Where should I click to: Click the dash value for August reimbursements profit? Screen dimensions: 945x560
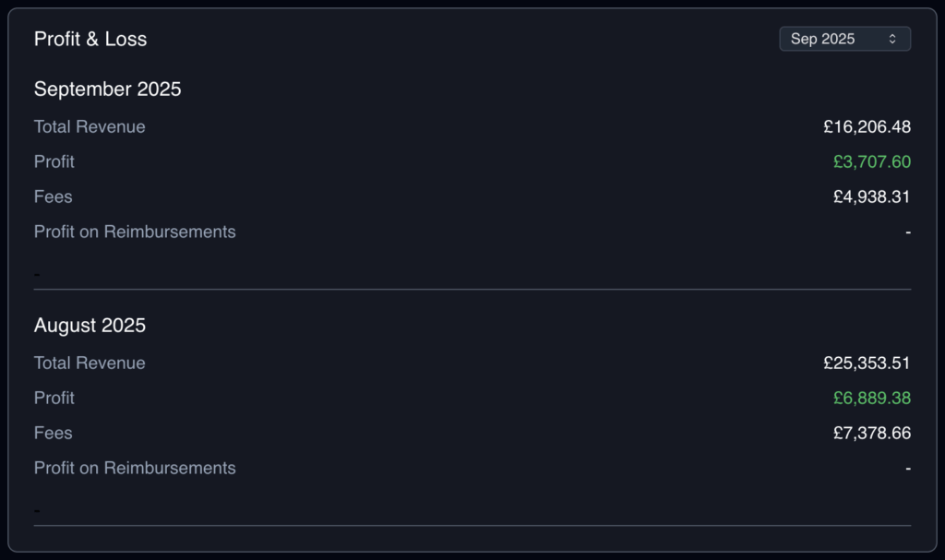tap(908, 469)
